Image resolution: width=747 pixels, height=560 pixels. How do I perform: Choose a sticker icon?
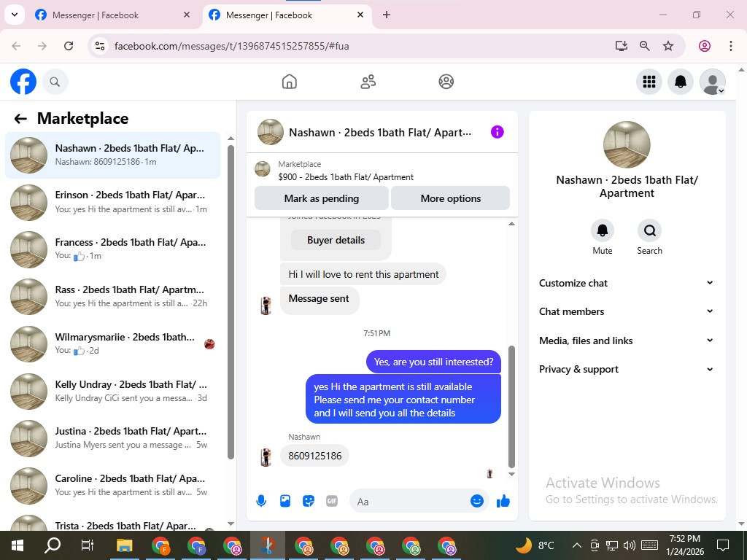(309, 501)
